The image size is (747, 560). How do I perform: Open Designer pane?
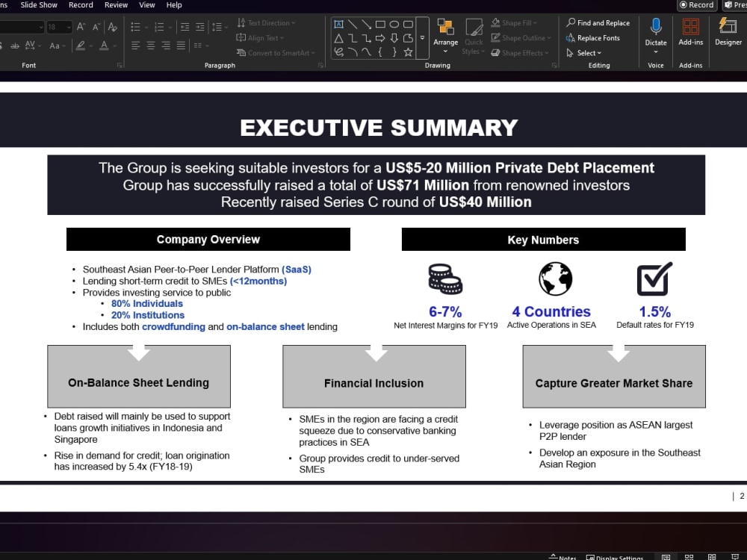[x=728, y=32]
